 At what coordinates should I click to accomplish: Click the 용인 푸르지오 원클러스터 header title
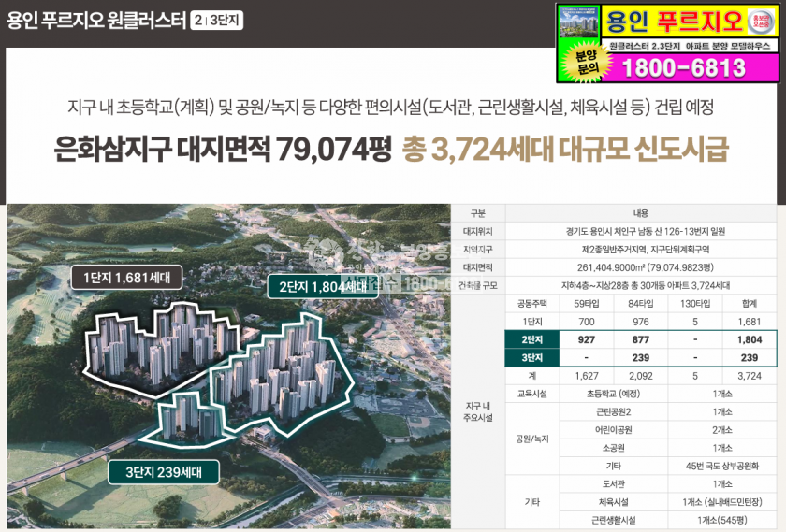point(95,20)
